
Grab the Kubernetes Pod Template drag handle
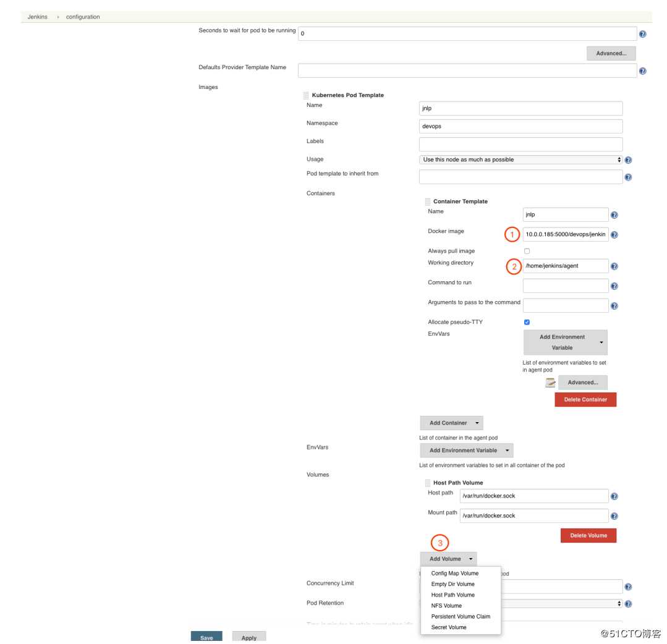[x=306, y=95]
